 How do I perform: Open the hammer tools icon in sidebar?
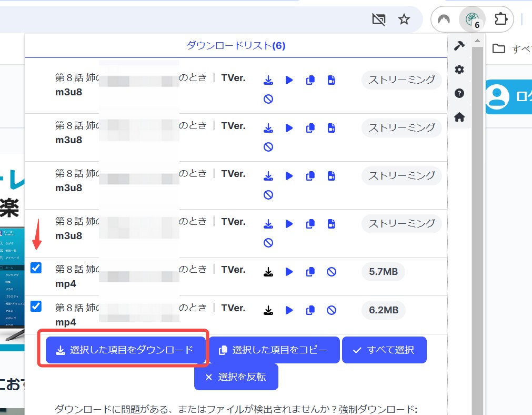[459, 45]
